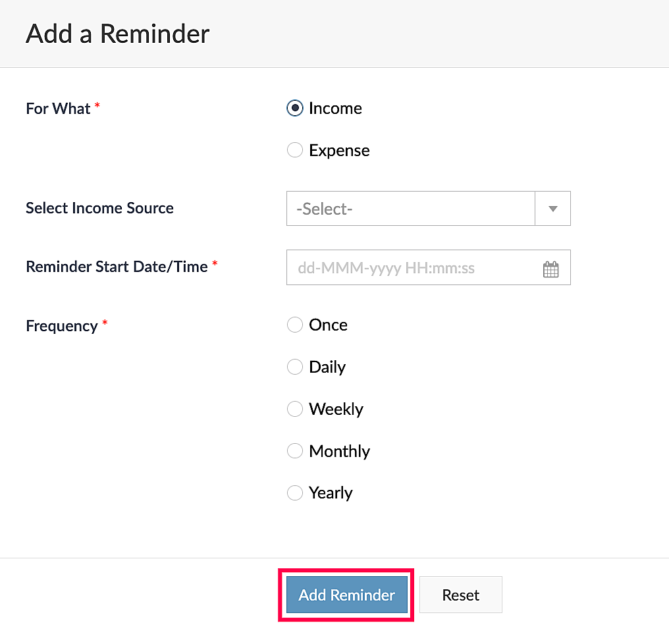The image size is (669, 644).
Task: Click the -Select- income source box
Action: point(410,209)
